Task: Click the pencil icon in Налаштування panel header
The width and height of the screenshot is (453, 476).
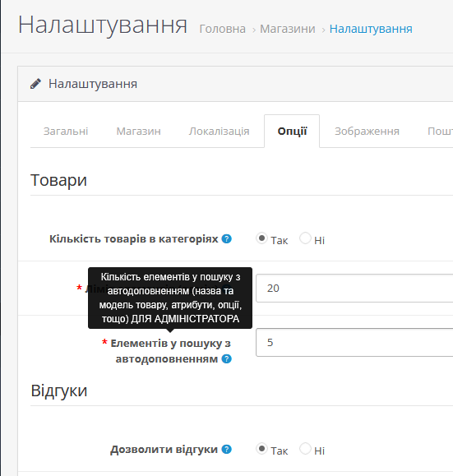Action: [x=35, y=84]
